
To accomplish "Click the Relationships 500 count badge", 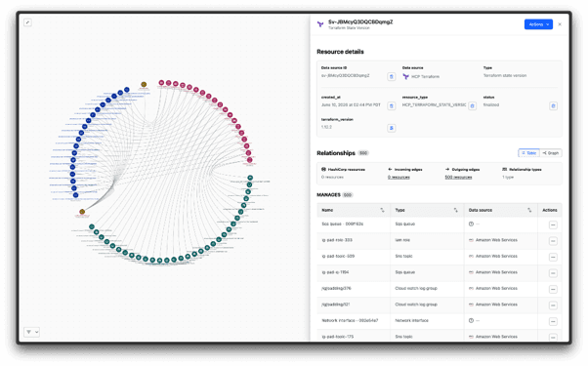I will coord(363,153).
